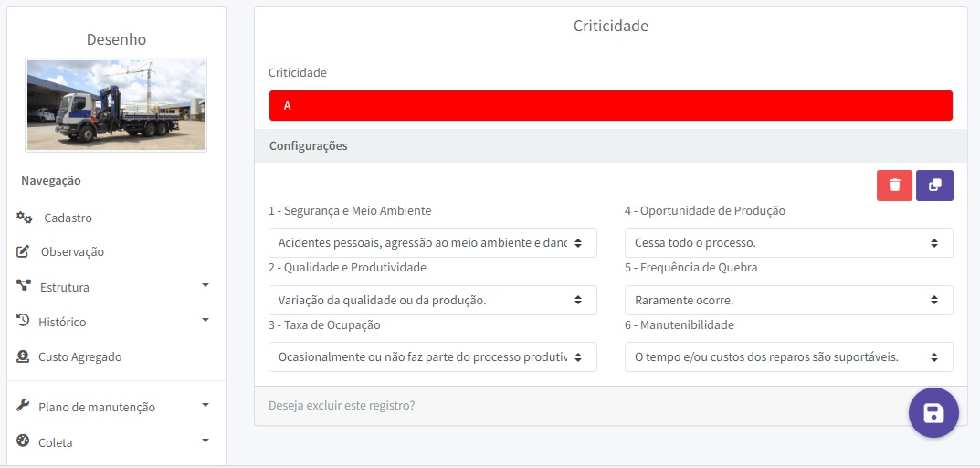Click the clock icon beside Histórico
The width and height of the screenshot is (980, 468).
[24, 322]
